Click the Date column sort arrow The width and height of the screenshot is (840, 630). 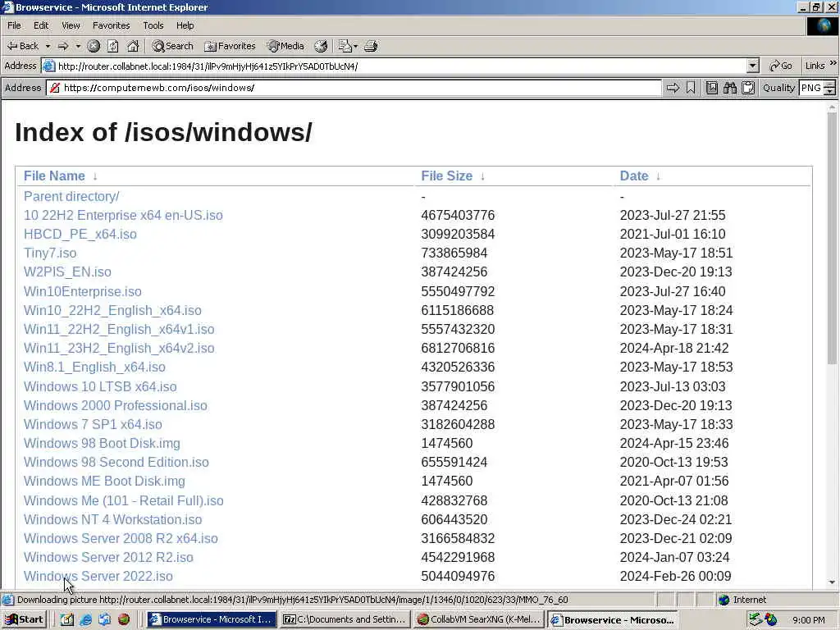click(x=658, y=176)
